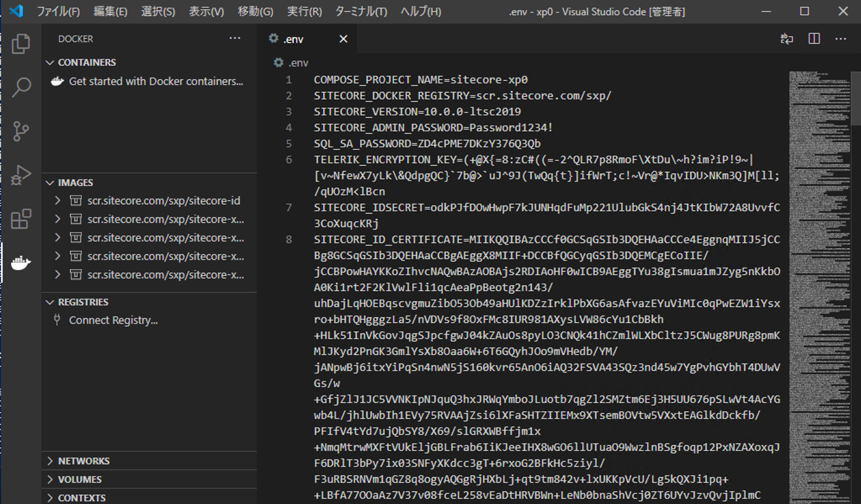Screen dimensions: 861x504
Task: Open the 選択(S) menu
Action: [158, 11]
